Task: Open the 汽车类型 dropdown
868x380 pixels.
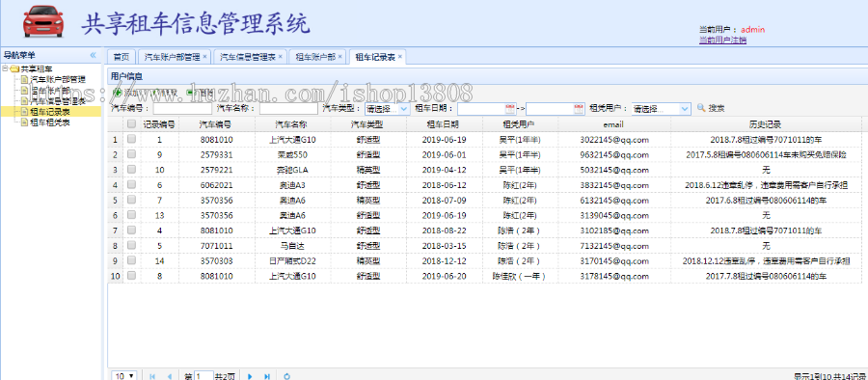Action: coord(403,109)
